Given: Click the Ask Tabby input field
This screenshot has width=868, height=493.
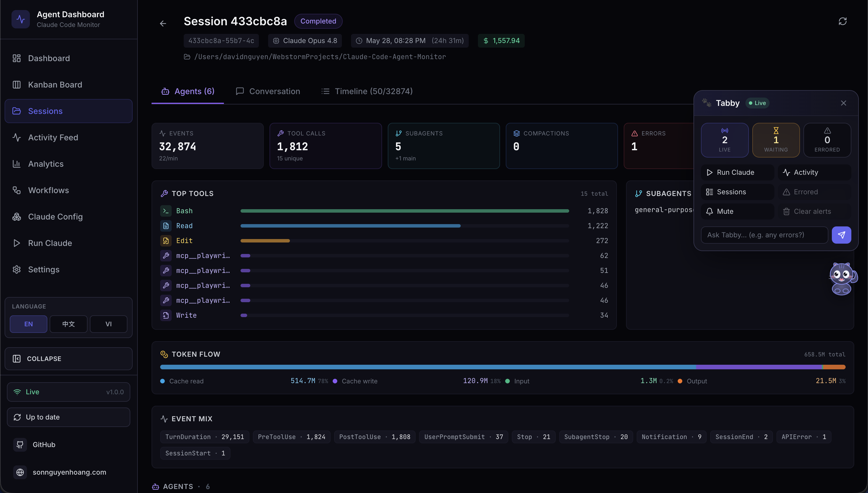Looking at the screenshot, I should 764,235.
